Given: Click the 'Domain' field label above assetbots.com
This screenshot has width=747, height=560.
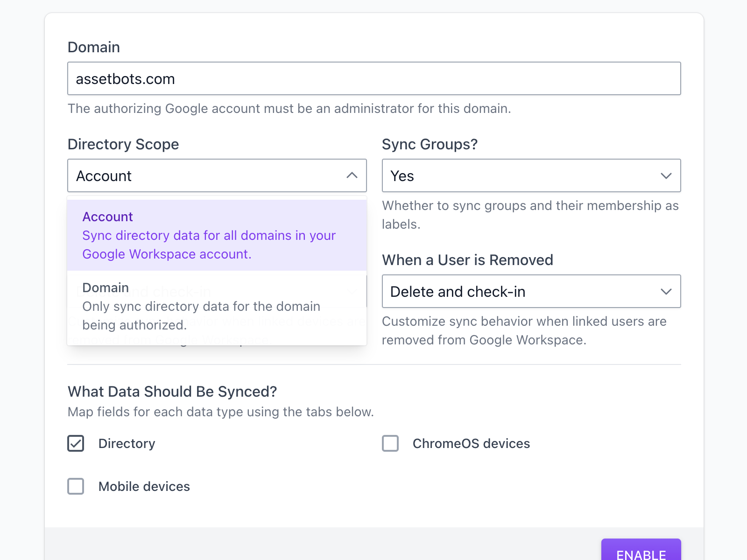Looking at the screenshot, I should [x=94, y=47].
